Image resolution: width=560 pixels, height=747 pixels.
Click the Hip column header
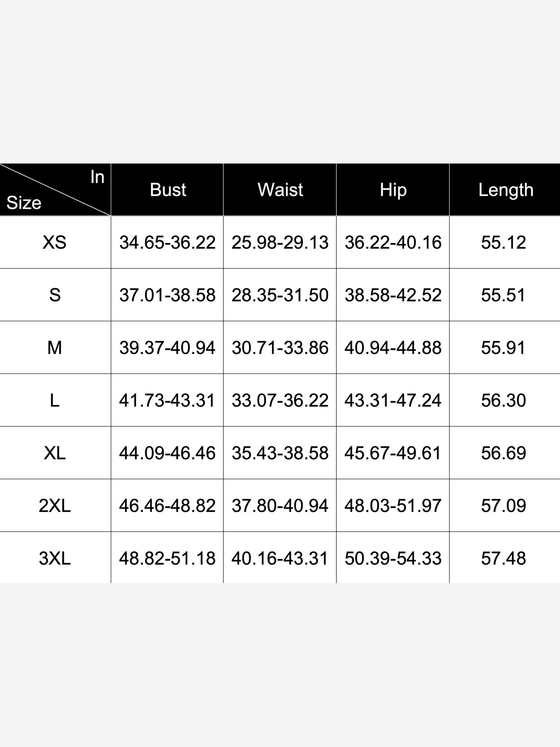click(x=393, y=190)
